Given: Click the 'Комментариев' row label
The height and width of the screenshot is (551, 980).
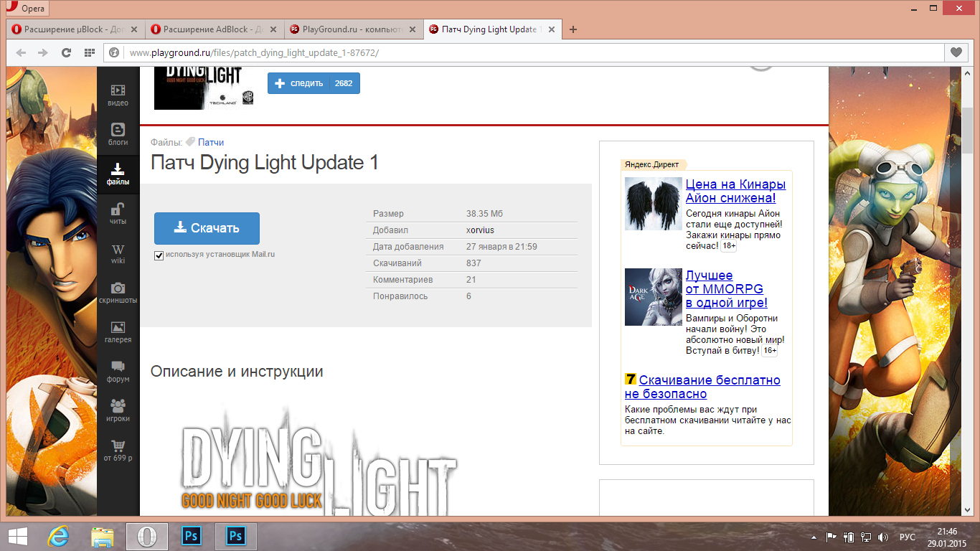Looking at the screenshot, I should (x=403, y=280).
